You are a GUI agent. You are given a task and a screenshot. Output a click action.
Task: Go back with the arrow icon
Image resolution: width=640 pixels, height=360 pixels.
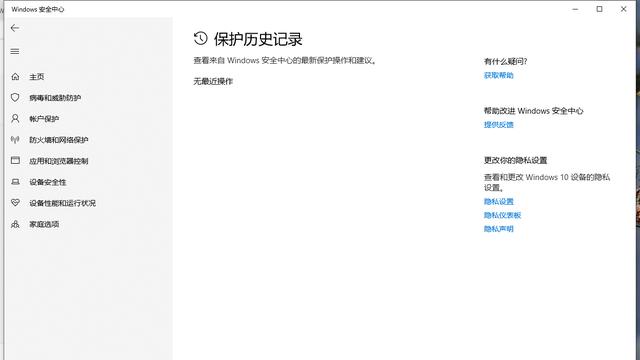pos(15,28)
